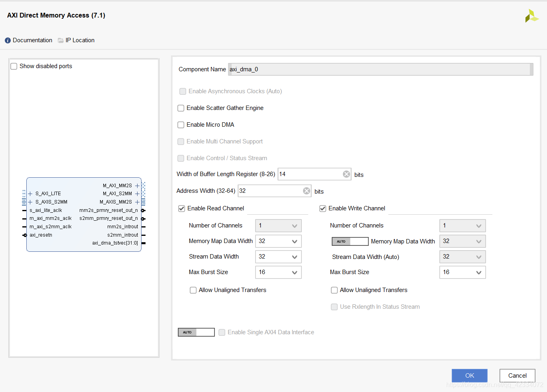
Task: Select s2mm_introut port in the block diagram
Action: (x=123, y=235)
